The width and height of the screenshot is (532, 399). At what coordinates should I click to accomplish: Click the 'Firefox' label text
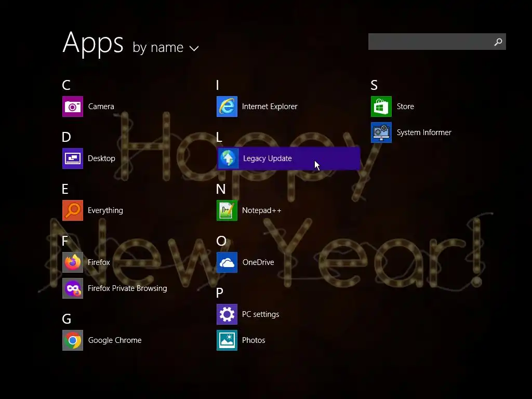click(x=99, y=262)
